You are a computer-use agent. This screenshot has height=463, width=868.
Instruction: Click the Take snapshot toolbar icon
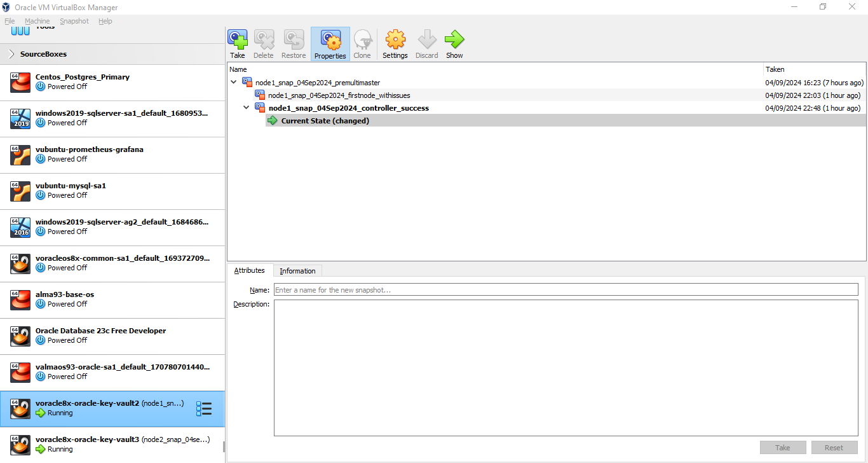238,39
